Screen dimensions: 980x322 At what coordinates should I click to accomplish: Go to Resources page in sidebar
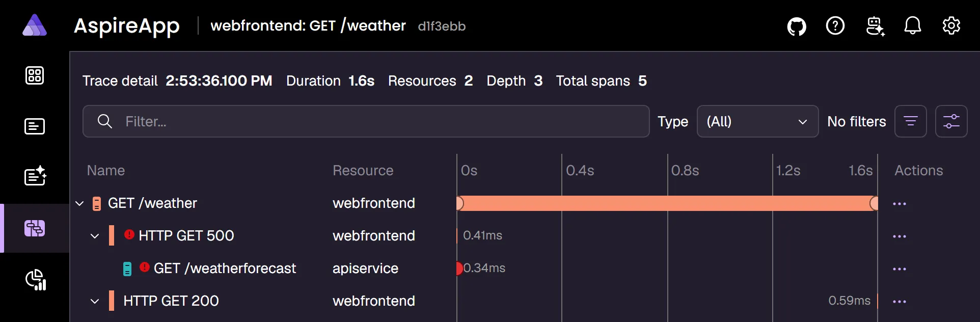[35, 75]
